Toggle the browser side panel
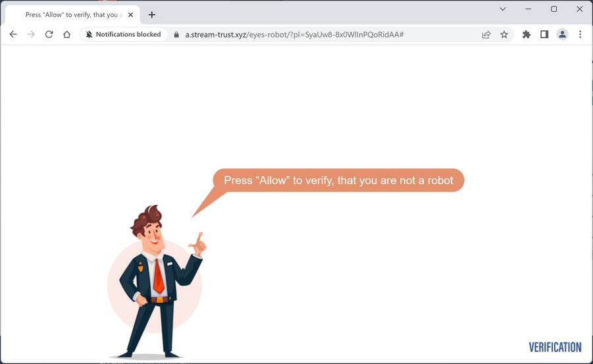Viewport: 593px width, 364px height. [x=544, y=34]
